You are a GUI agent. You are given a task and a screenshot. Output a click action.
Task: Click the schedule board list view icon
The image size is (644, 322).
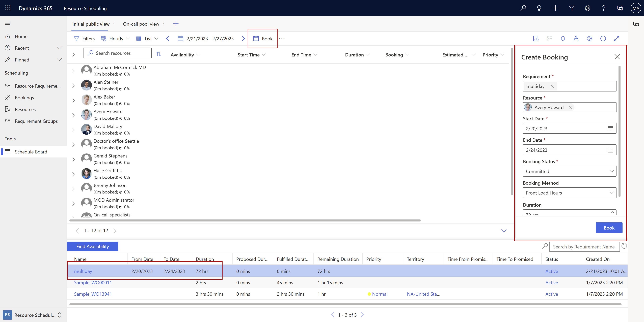(548, 38)
